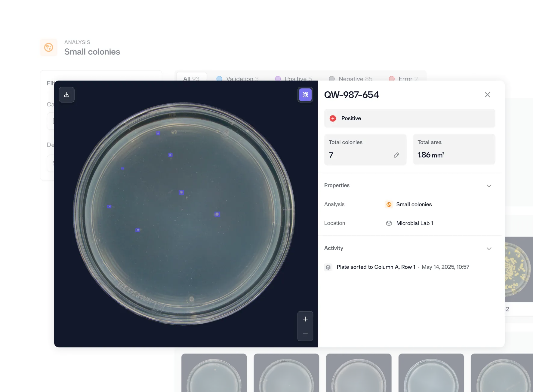Open the second plate thumbnail in bottom row

pos(286,373)
